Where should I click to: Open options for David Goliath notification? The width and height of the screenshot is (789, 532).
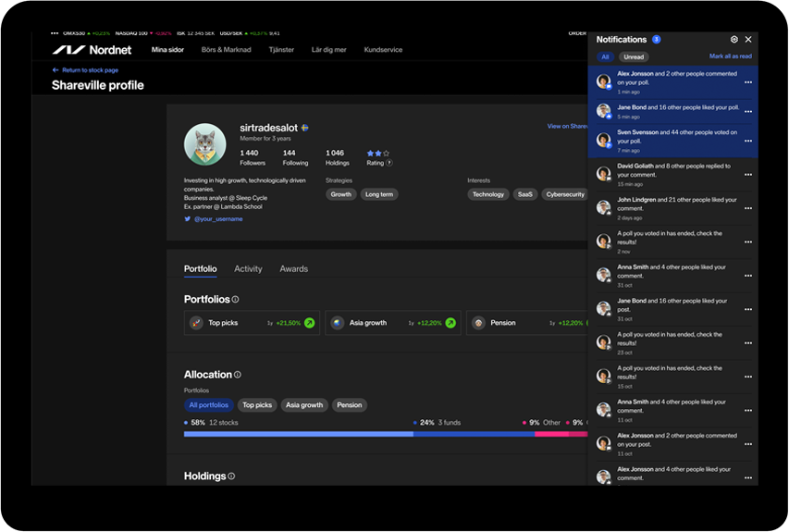[x=748, y=175]
